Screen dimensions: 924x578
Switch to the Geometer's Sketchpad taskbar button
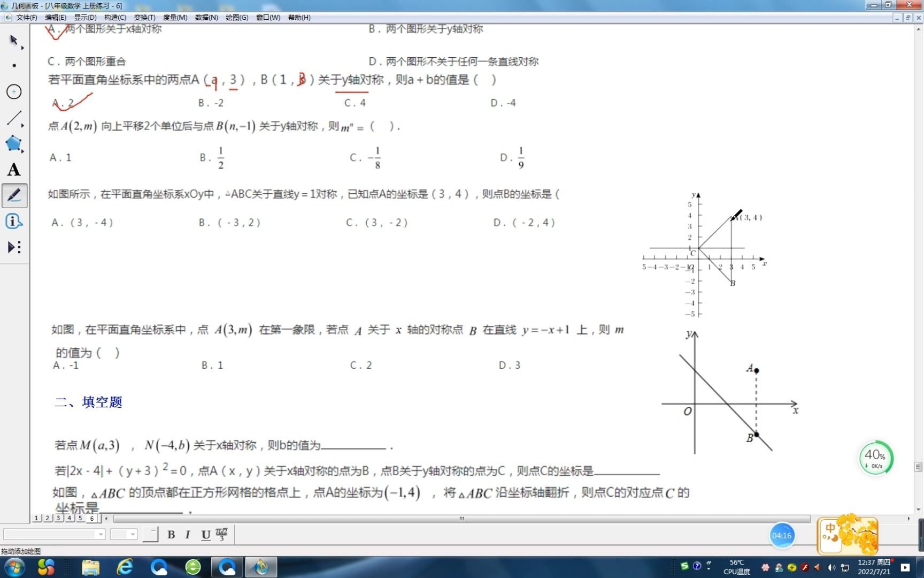click(261, 567)
